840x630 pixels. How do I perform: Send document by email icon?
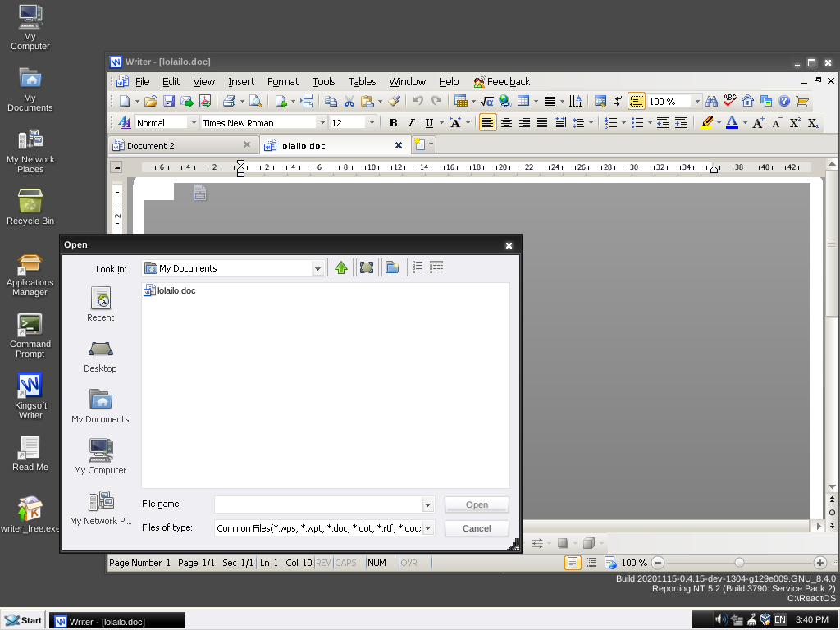click(x=187, y=101)
